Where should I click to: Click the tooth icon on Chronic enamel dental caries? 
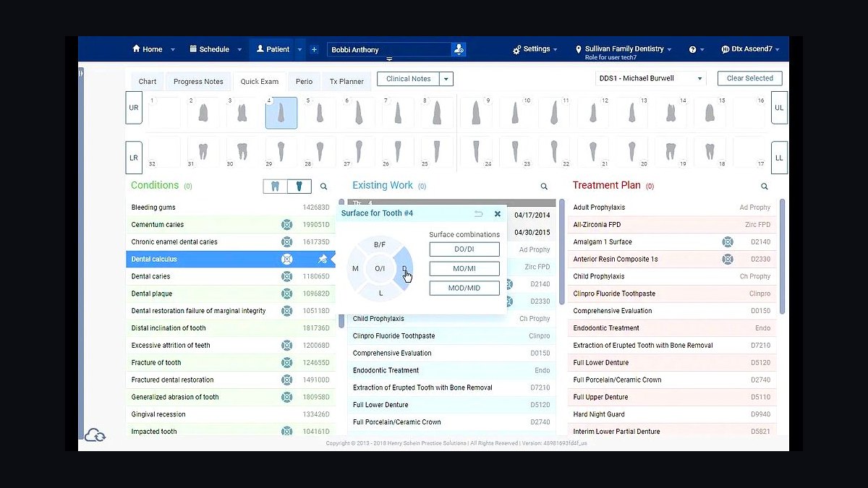pos(287,242)
